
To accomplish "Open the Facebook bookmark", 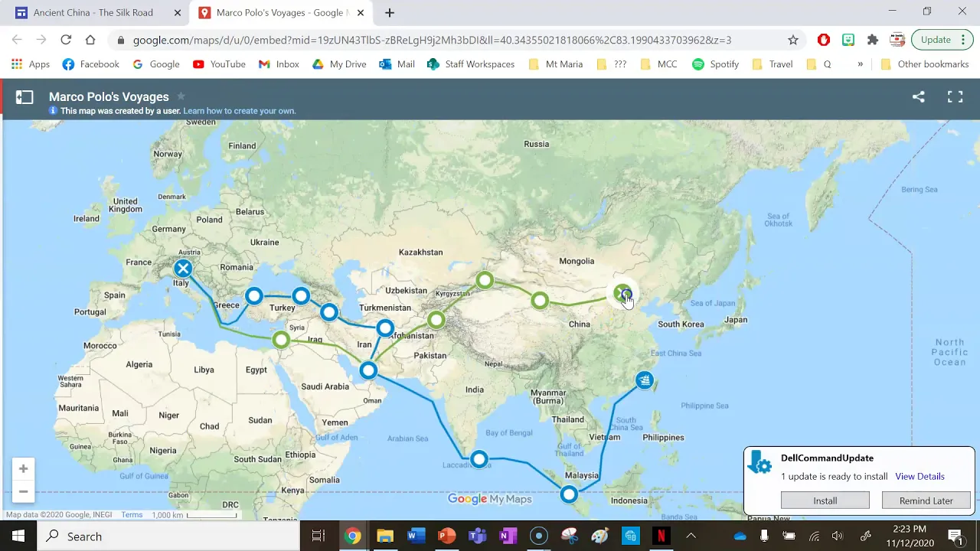I will (90, 64).
